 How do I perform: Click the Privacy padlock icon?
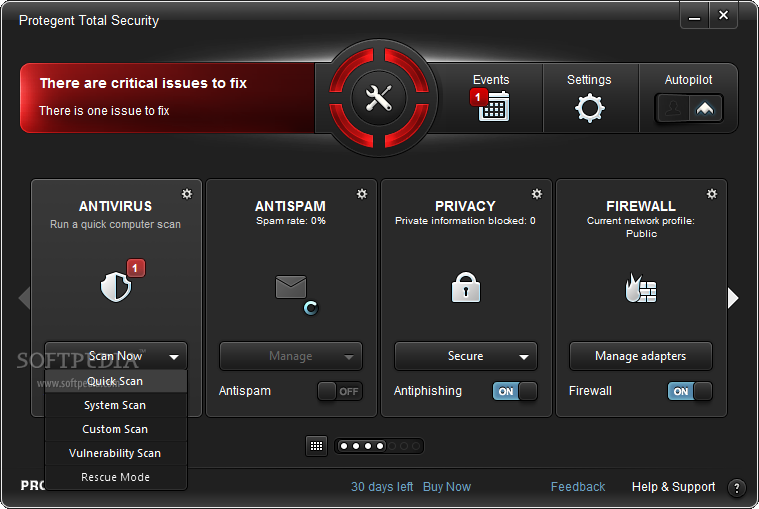[x=466, y=287]
